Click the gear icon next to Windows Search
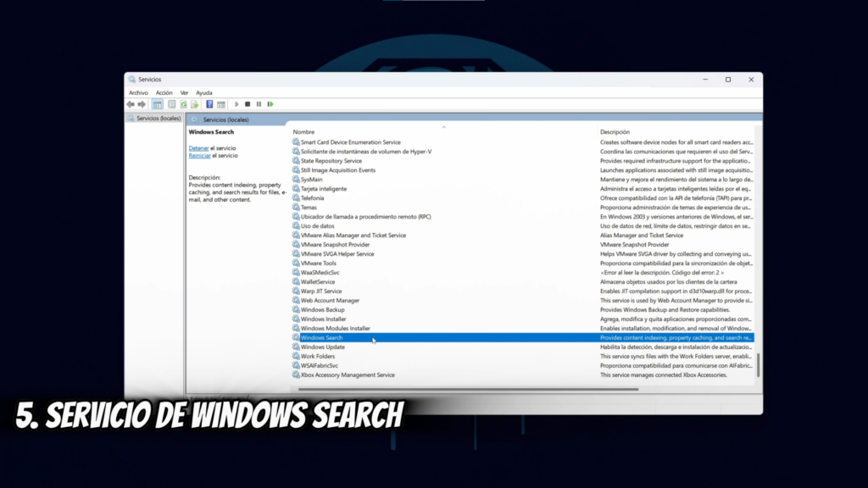Image resolution: width=868 pixels, height=488 pixels. (x=296, y=337)
